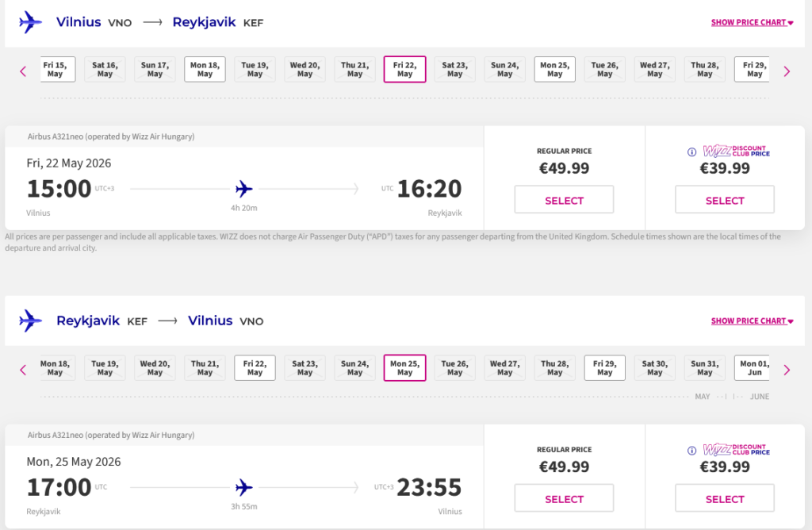Choose Mon 18, May outbound date
Image resolution: width=812 pixels, height=530 pixels.
(x=205, y=70)
